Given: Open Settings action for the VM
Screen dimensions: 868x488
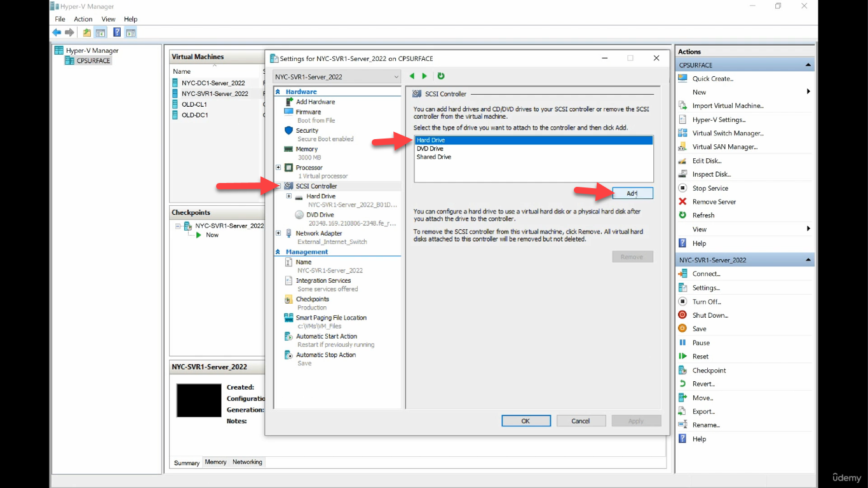Looking at the screenshot, I should pos(706,288).
